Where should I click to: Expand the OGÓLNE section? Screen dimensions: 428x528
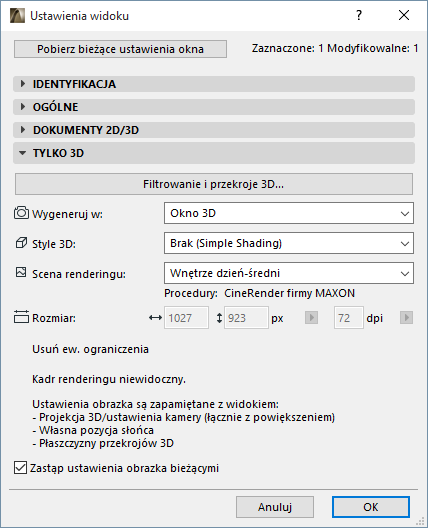tap(214, 107)
